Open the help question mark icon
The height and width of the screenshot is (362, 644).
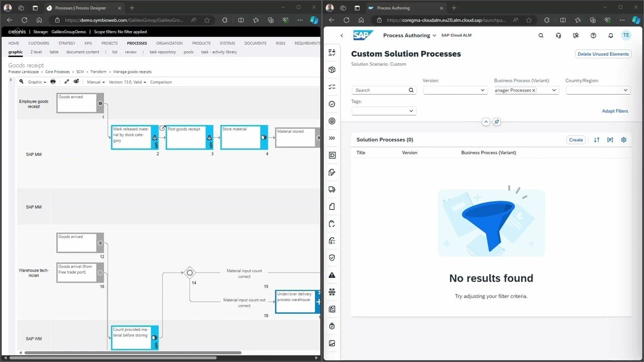tap(593, 36)
